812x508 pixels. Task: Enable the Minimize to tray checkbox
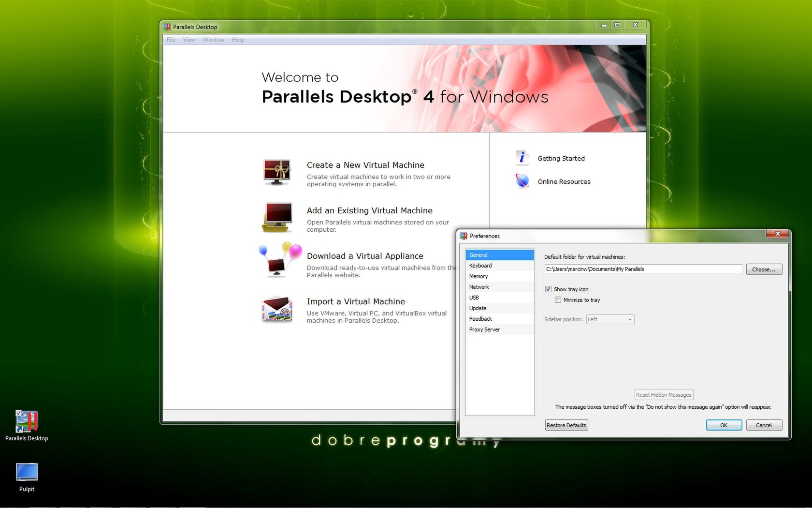(x=558, y=300)
